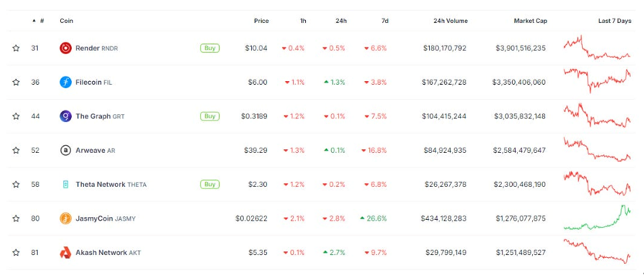Sort by the 7d change column header
Image resolution: width=644 pixels, height=278 pixels.
385,21
